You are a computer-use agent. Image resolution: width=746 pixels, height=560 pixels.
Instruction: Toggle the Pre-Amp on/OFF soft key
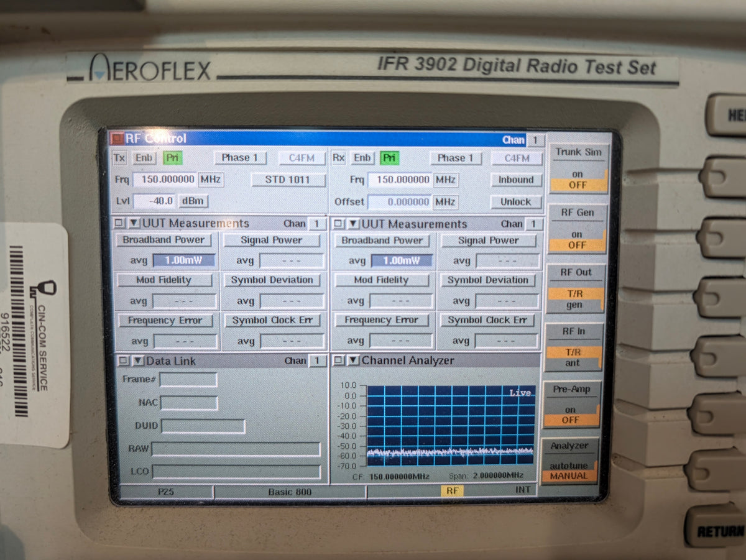click(572, 405)
